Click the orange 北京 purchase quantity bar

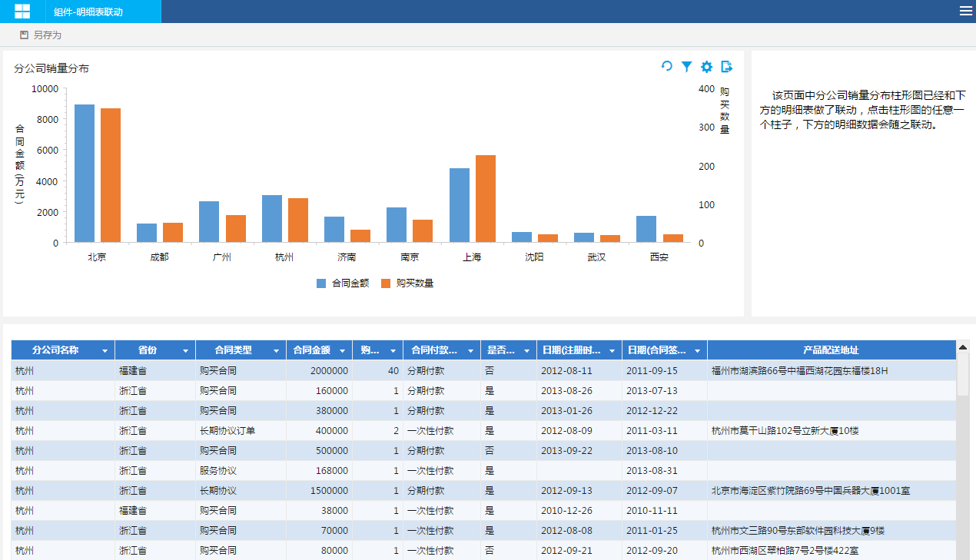[x=111, y=175]
